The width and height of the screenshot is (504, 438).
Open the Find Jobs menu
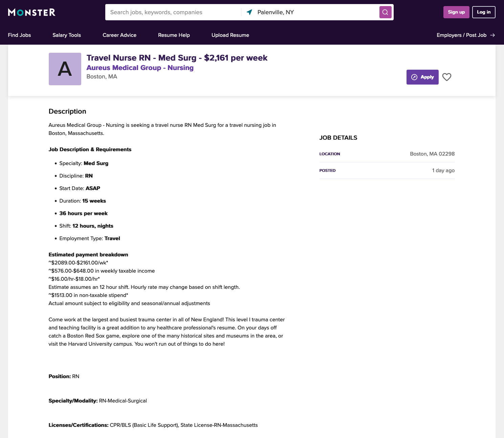(x=19, y=35)
